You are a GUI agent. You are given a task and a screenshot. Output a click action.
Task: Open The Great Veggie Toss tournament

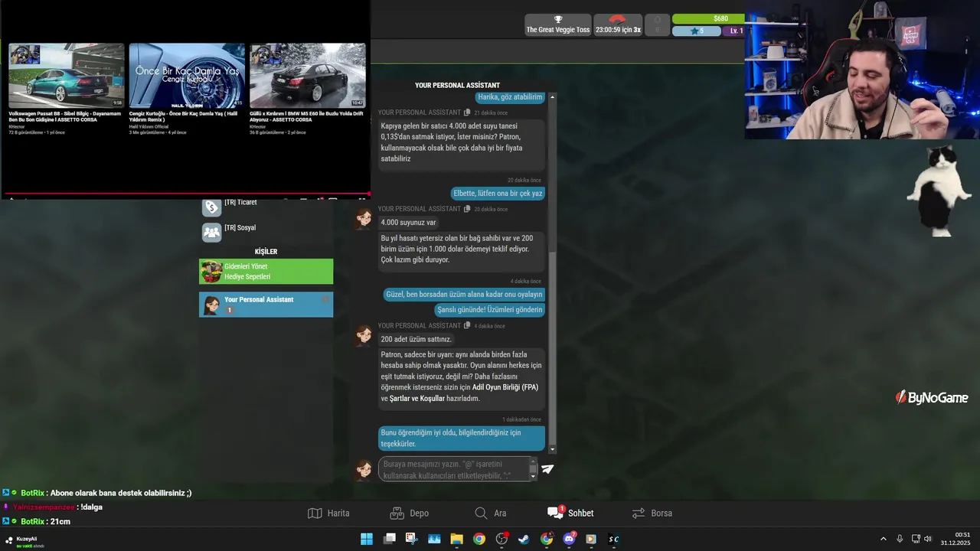pos(558,24)
